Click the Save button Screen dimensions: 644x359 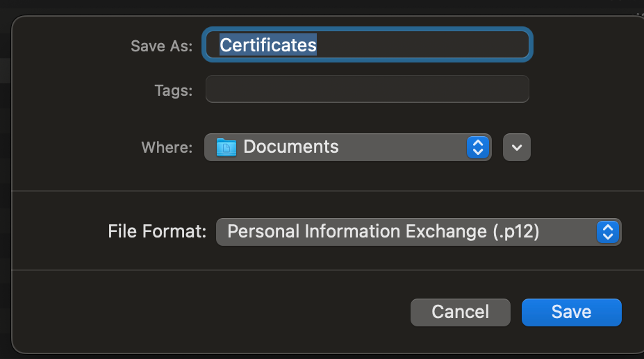571,312
